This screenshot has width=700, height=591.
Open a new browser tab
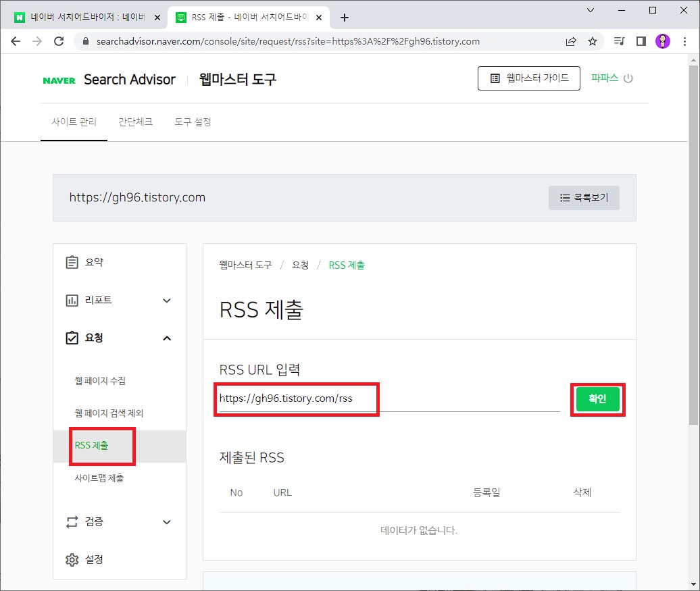tap(344, 18)
